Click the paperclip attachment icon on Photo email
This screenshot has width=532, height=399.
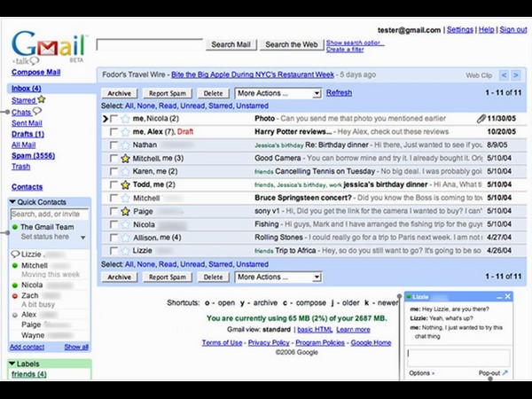pos(481,118)
